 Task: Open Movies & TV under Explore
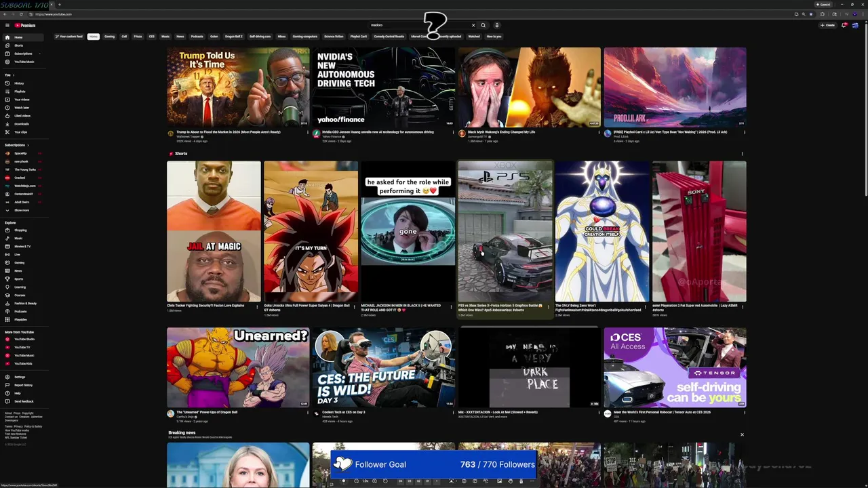[x=22, y=247]
